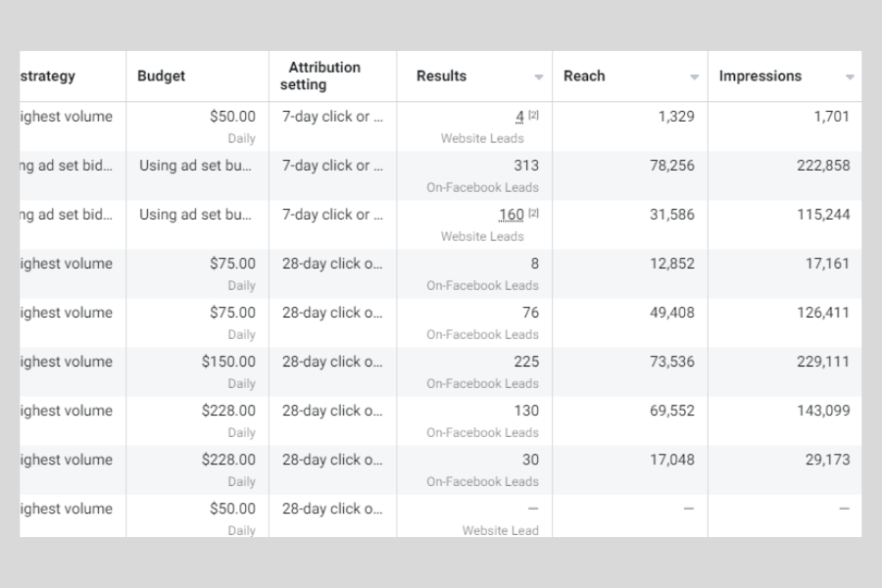Image resolution: width=882 pixels, height=588 pixels.
Task: Click the impressions value 1,701
Action: click(x=832, y=117)
